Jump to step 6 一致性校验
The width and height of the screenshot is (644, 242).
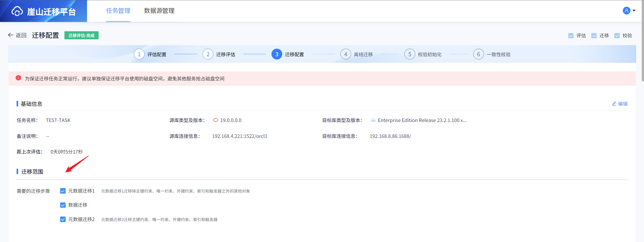(x=478, y=54)
